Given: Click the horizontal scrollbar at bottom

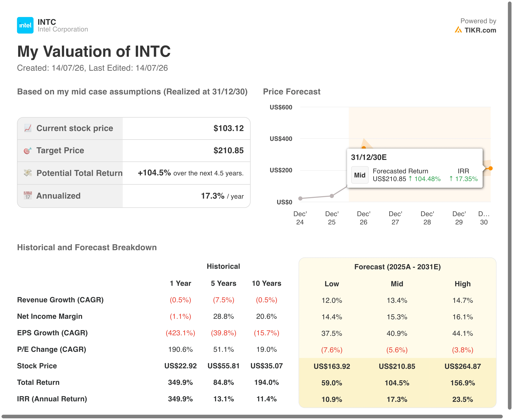Looking at the screenshot, I should click(252, 417).
